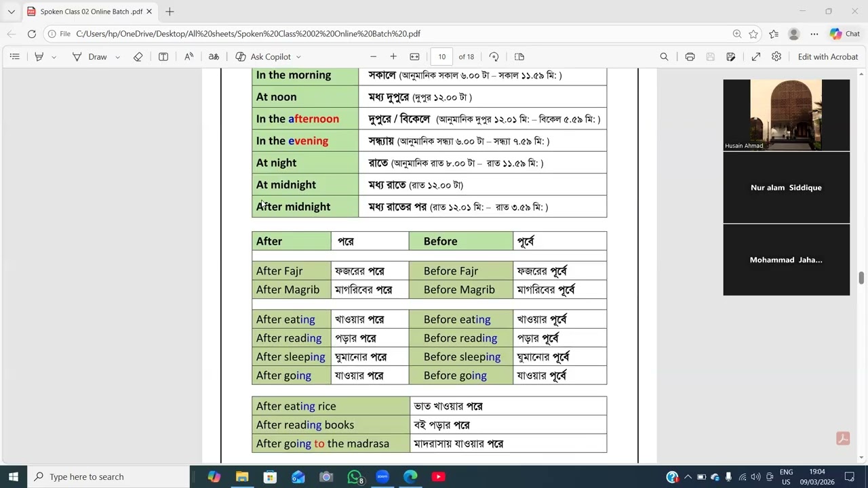Click the 'In the afternoon' cell
Viewport: 868px width, 488px height.
(305, 119)
